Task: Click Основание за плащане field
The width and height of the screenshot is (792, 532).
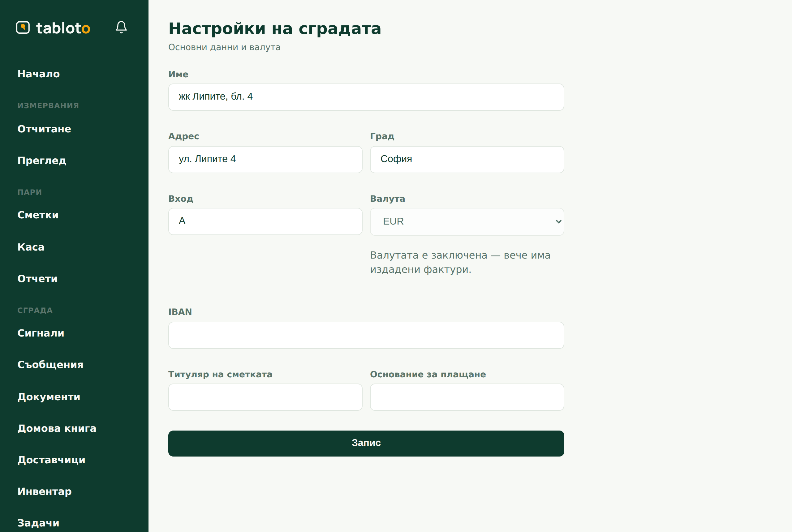Action: 467,397
